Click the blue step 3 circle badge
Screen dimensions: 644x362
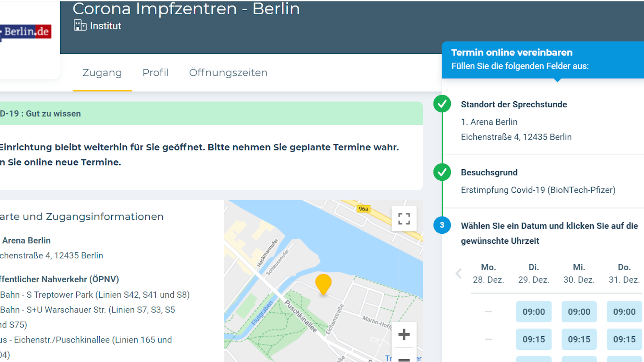point(442,225)
